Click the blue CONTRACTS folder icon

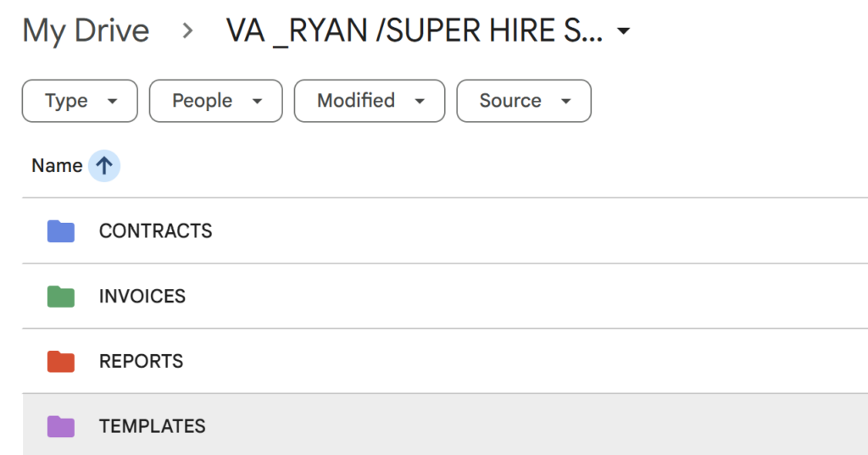coord(61,231)
